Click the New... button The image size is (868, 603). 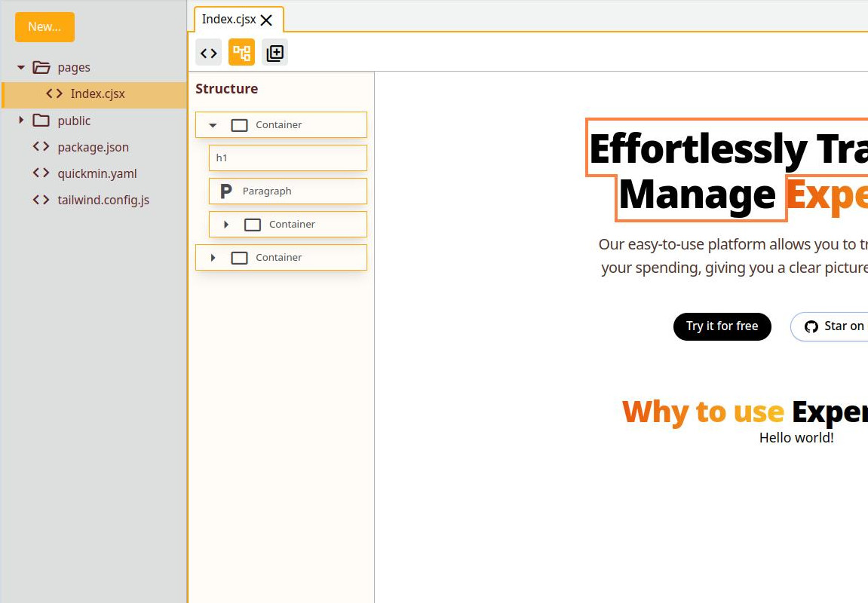tap(44, 27)
